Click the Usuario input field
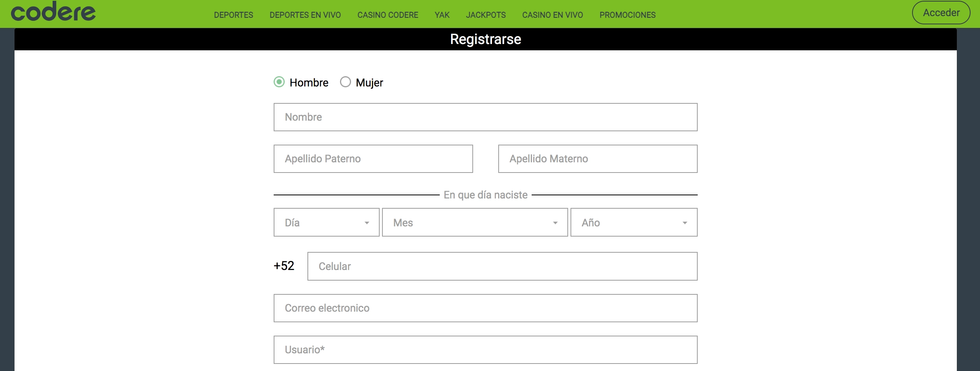 pos(485,350)
